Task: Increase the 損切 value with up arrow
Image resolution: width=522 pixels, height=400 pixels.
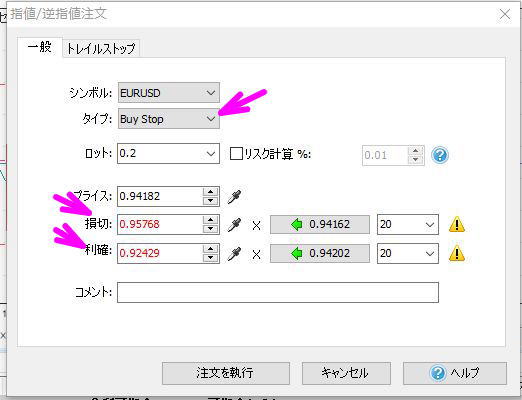Action: click(210, 220)
